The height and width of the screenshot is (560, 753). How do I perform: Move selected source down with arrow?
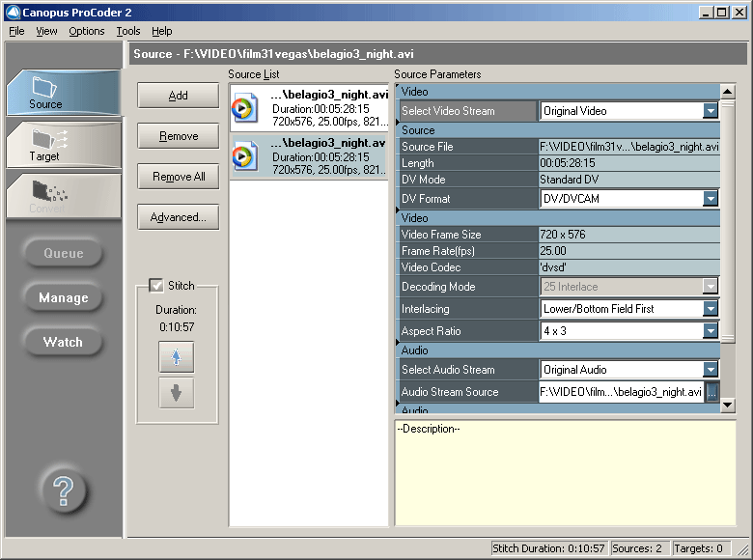tap(177, 393)
